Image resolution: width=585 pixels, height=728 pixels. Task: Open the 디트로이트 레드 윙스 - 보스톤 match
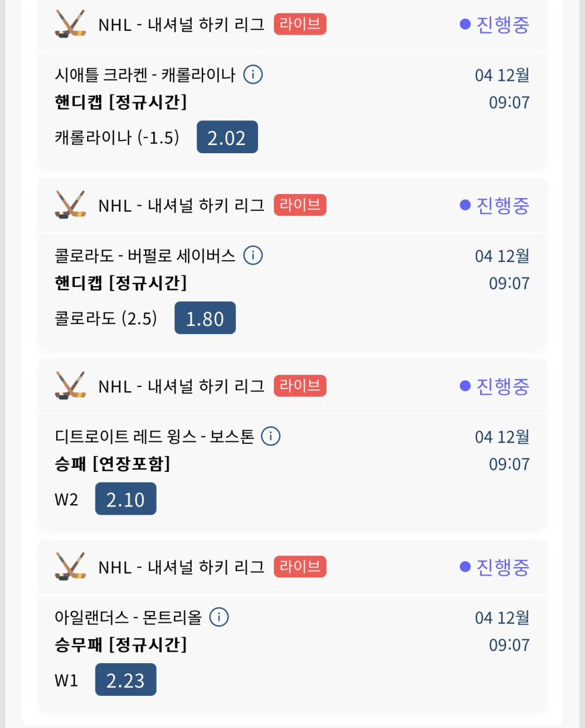(x=154, y=436)
